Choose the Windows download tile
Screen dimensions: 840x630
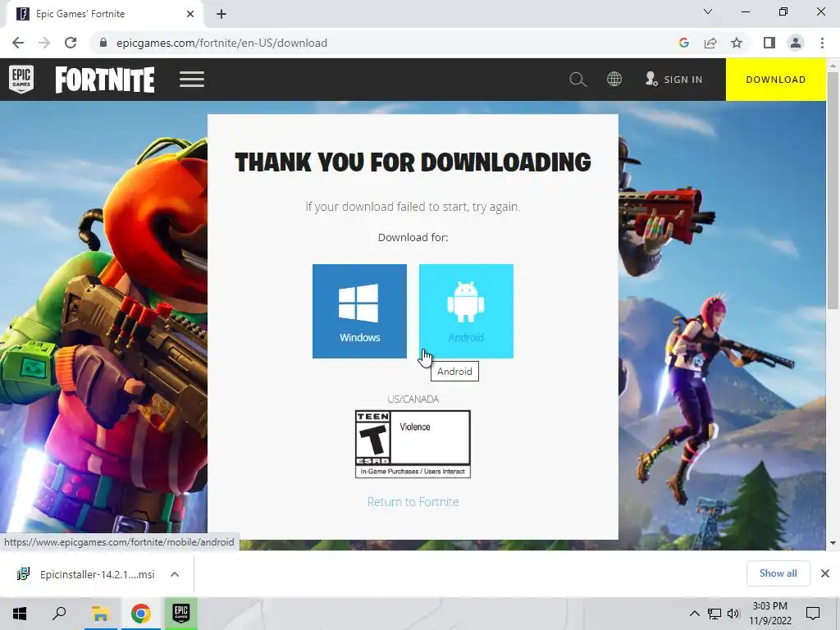point(359,311)
